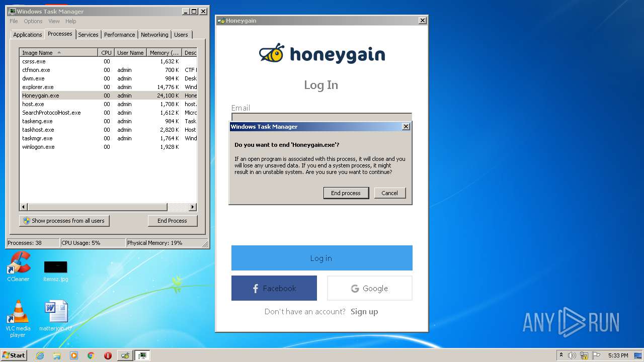Image resolution: width=644 pixels, height=362 pixels.
Task: Confirm with the End process button
Action: 346,193
